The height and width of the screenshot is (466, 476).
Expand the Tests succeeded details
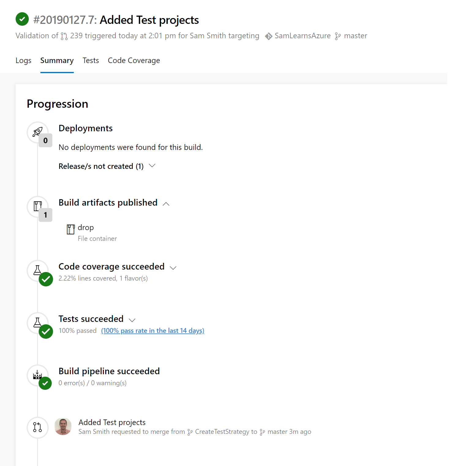(x=132, y=320)
